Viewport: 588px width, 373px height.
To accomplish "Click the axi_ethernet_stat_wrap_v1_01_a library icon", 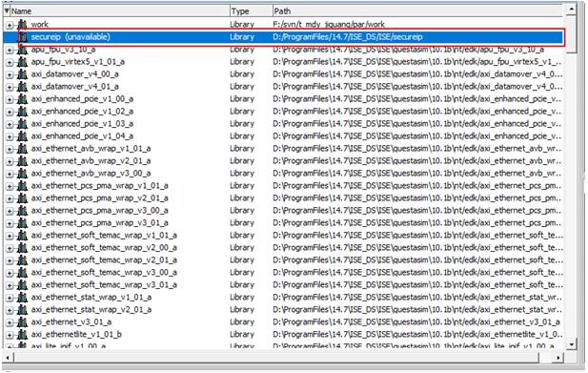I will (x=23, y=298).
